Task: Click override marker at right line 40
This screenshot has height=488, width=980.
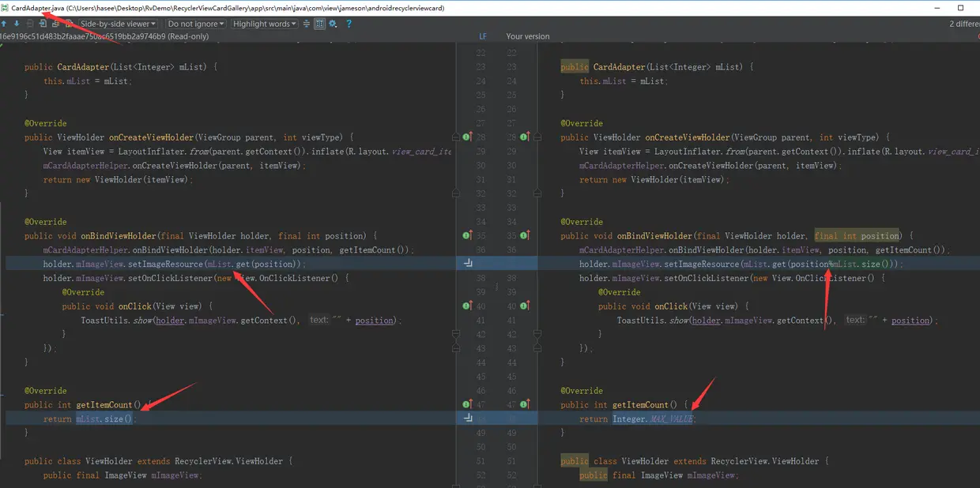Action: [523, 306]
